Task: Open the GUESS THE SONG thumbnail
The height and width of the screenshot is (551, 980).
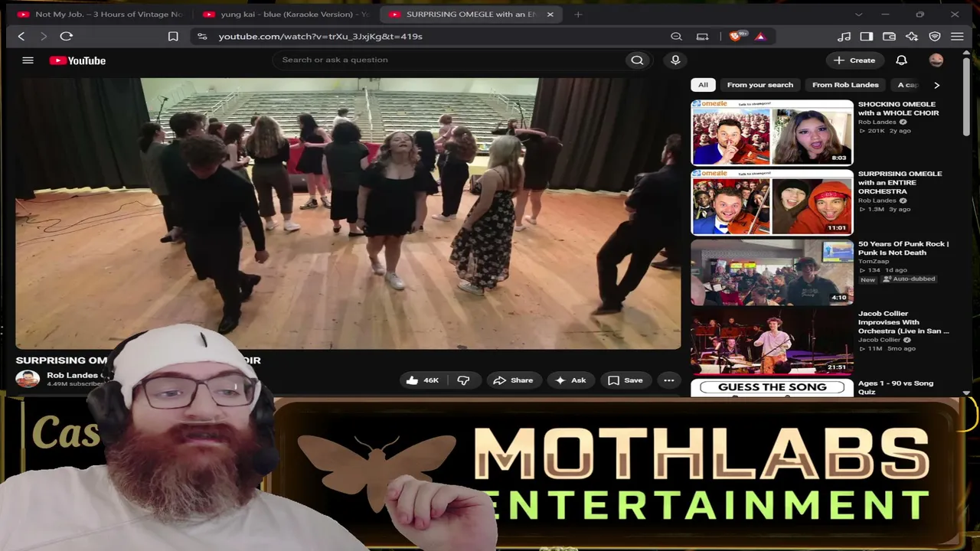Action: (x=772, y=388)
